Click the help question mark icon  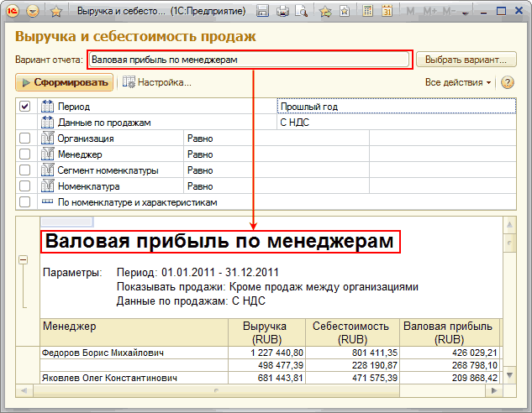(507, 82)
